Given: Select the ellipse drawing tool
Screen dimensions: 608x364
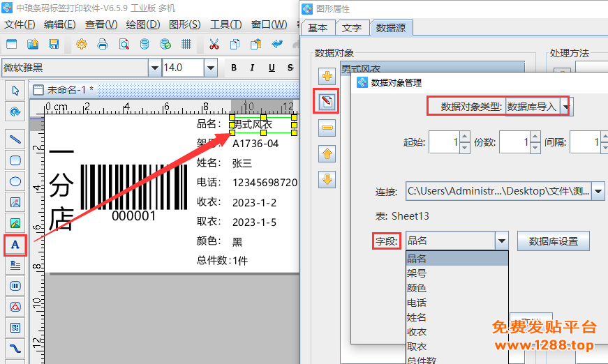Looking at the screenshot, I should (15, 181).
